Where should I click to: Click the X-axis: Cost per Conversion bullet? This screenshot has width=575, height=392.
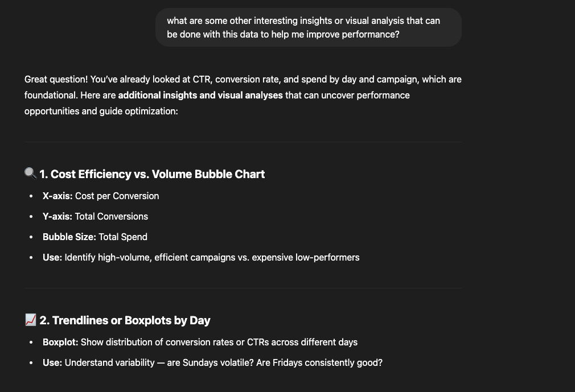pyautogui.click(x=101, y=196)
